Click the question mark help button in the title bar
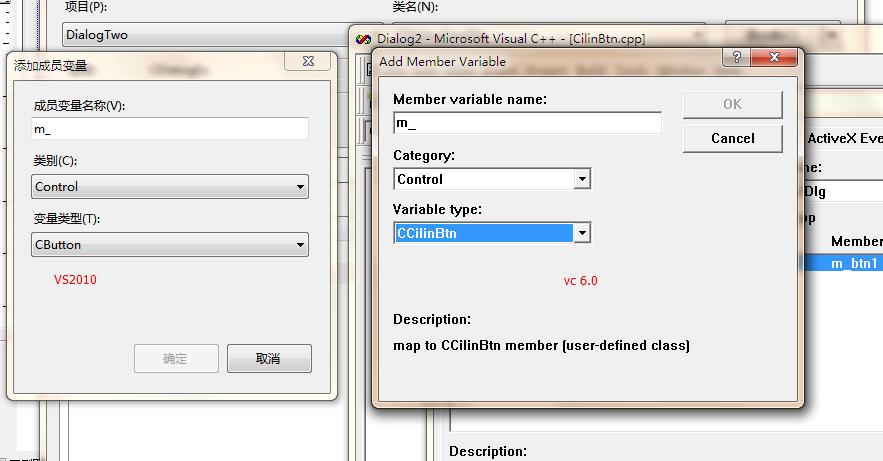The width and height of the screenshot is (883, 461). [737, 57]
